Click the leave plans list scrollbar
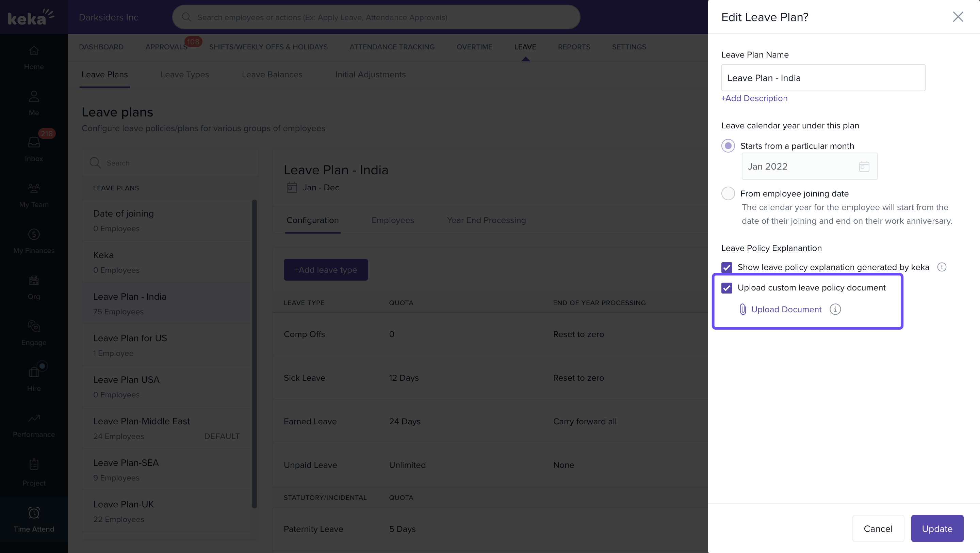Screen dimensions: 980x553 [254, 354]
